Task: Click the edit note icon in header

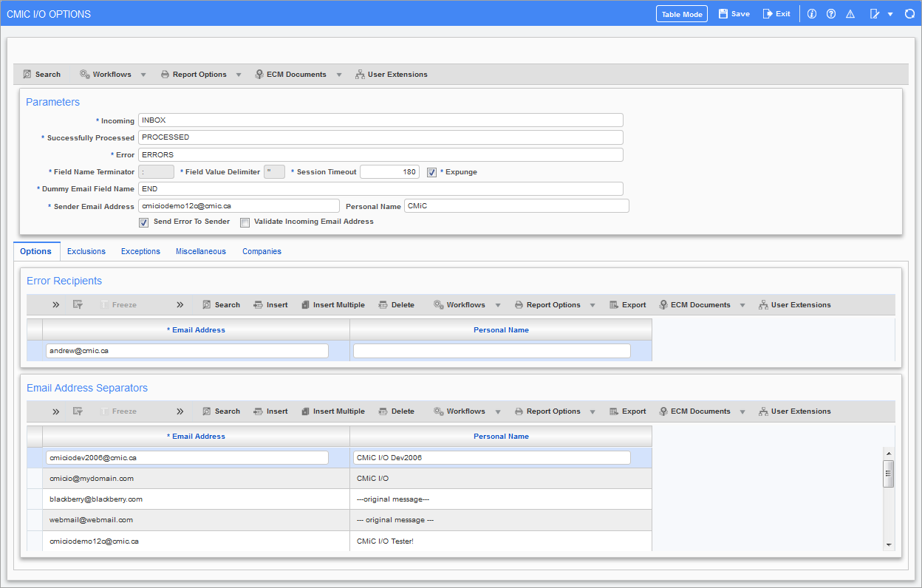Action: pyautogui.click(x=875, y=14)
